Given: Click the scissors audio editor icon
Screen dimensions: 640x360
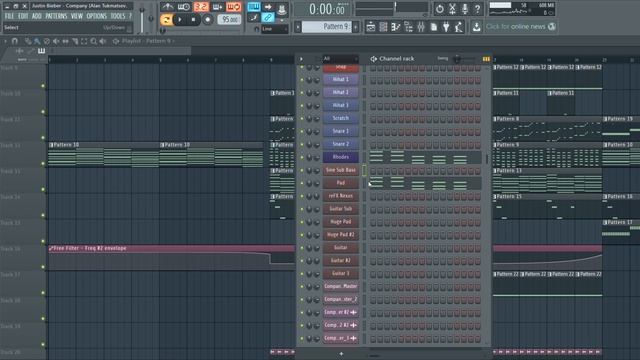Looking at the screenshot, I should pos(452,9).
